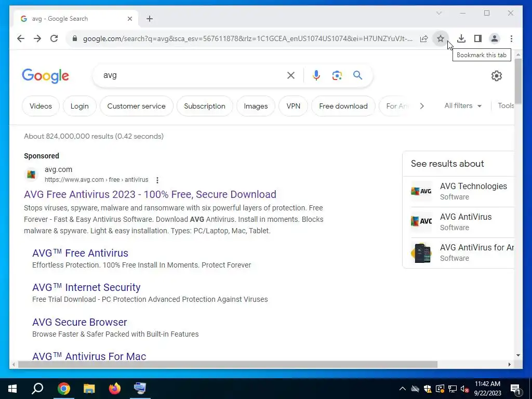Viewport: 532px width, 399px height.
Task: Select the Customer service filter chip
Action: point(137,106)
